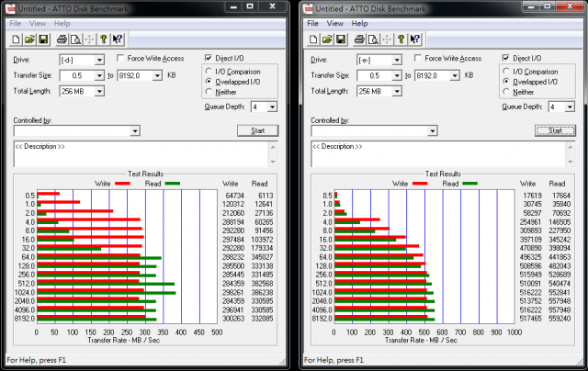Click Save disk icon in right window
588x371 pixels.
tap(341, 39)
